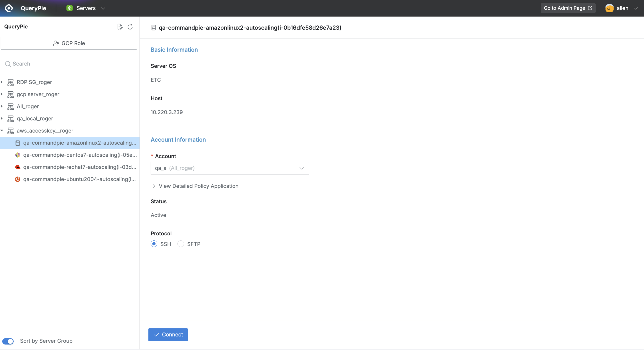Click the document edit icon beside refresh
Screen dimensions: 644x350
[x=120, y=27]
